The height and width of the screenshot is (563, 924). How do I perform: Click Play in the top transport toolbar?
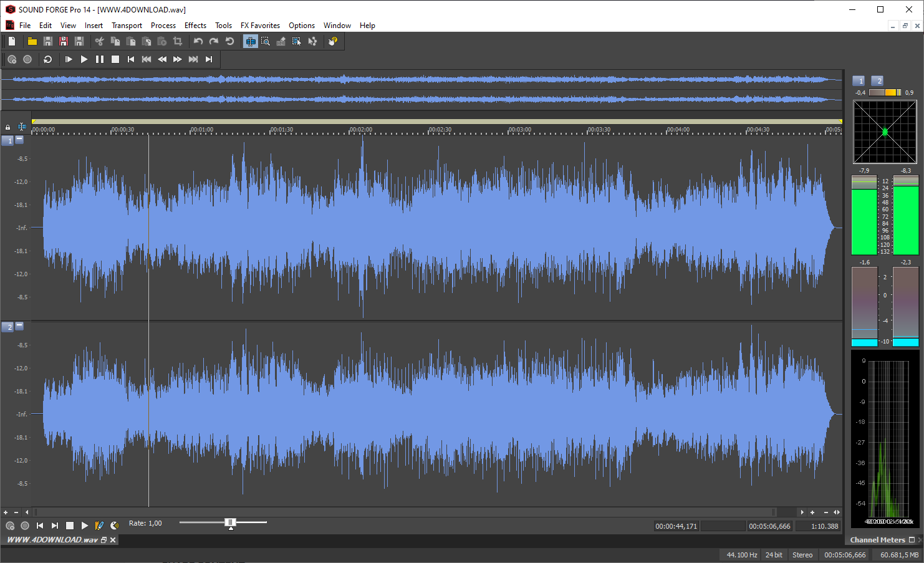(x=84, y=59)
